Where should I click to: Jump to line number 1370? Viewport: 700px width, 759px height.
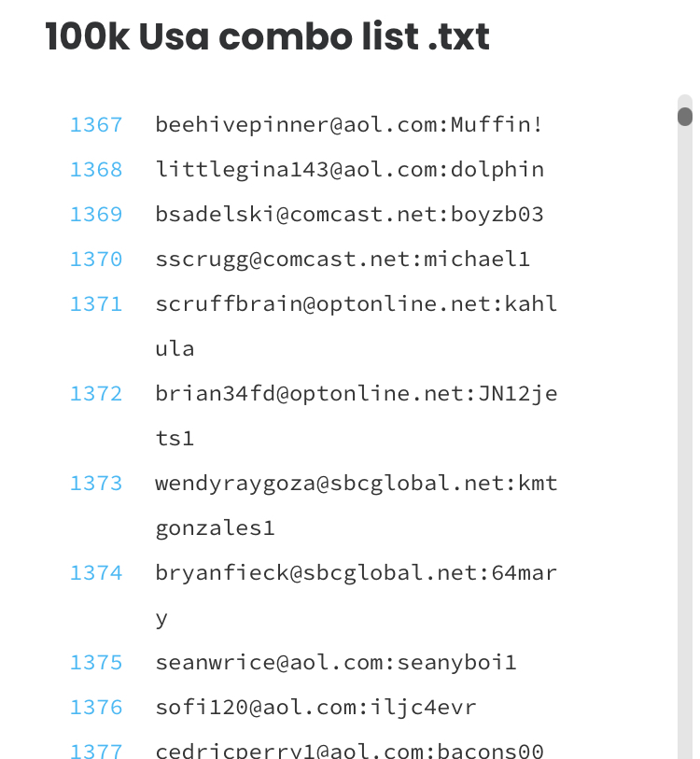[96, 260]
